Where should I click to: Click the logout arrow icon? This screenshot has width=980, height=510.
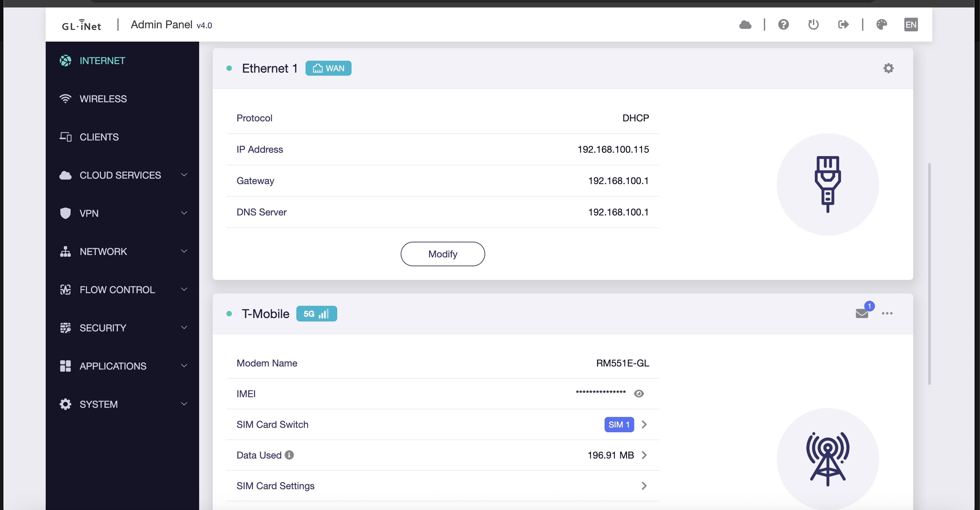[843, 25]
